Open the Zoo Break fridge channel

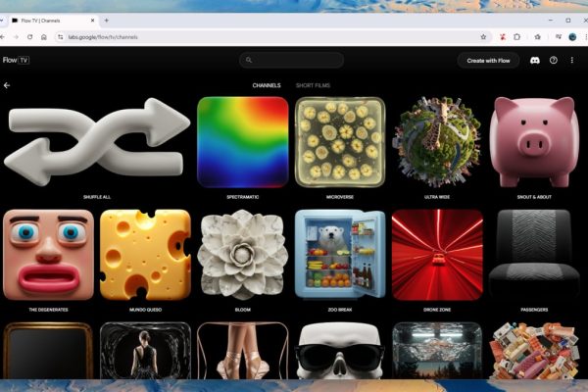click(340, 255)
